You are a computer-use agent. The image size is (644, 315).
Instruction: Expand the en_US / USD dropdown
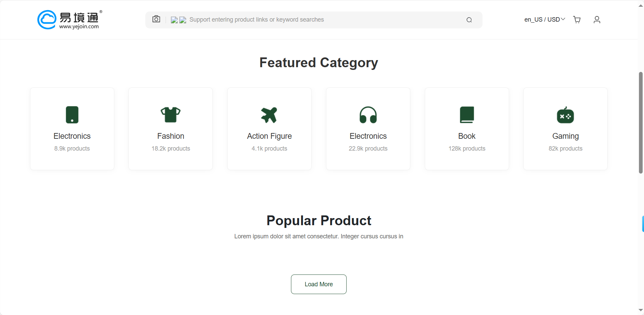(x=542, y=20)
